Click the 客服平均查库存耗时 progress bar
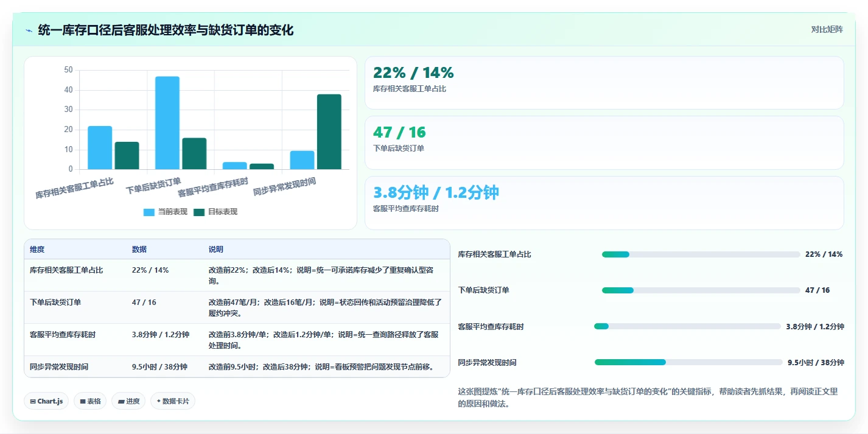Viewport: 868px width, 434px height. [x=687, y=326]
